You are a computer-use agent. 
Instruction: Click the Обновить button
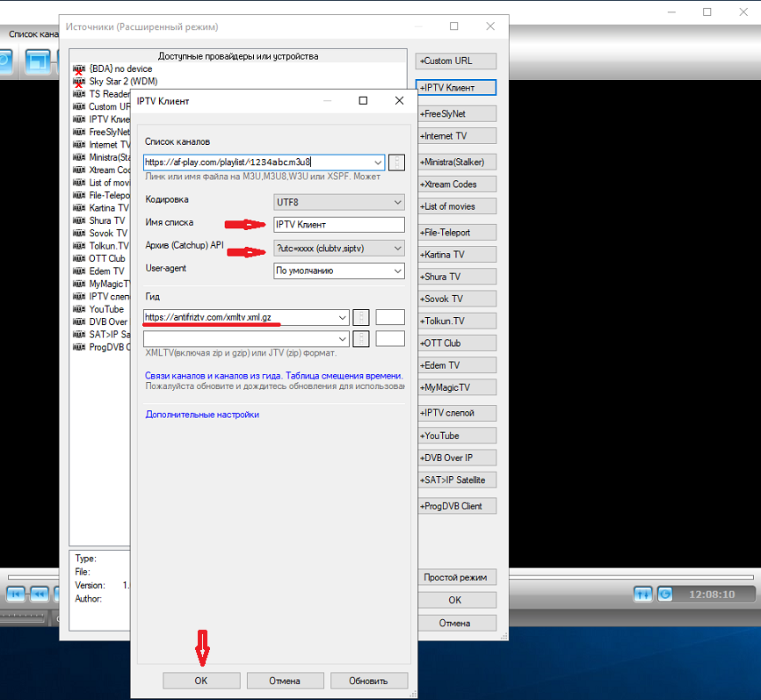(x=368, y=681)
